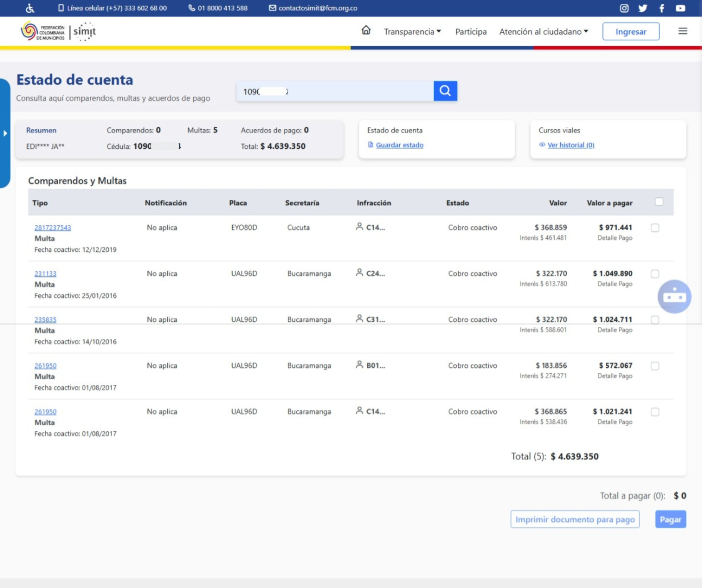Open the Participa menu item
The image size is (702, 588).
point(471,32)
